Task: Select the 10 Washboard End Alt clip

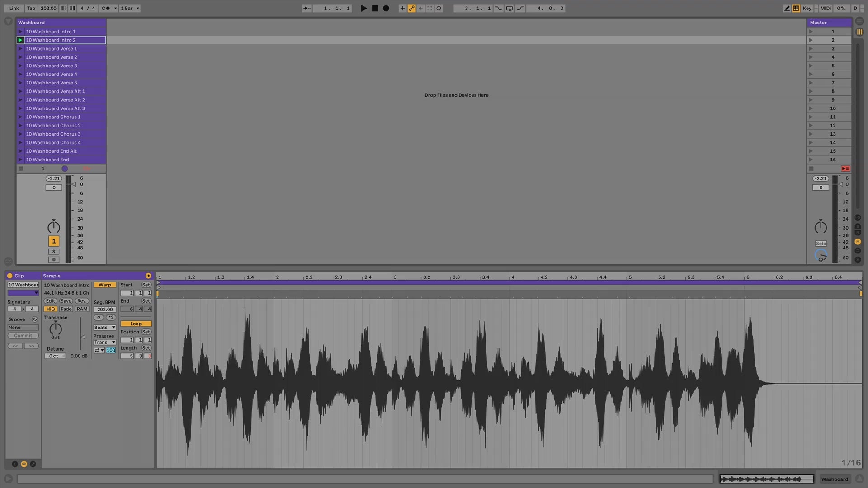Action: click(65, 151)
